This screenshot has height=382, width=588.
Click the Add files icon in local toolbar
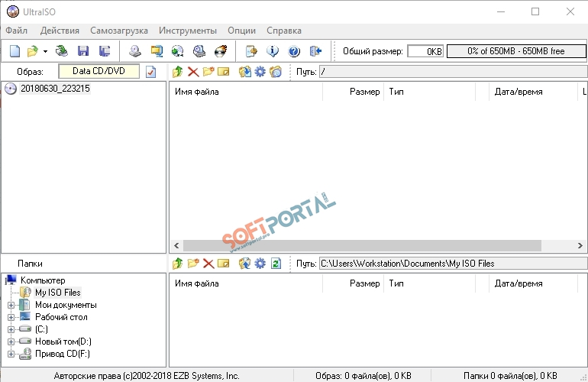[x=245, y=264]
